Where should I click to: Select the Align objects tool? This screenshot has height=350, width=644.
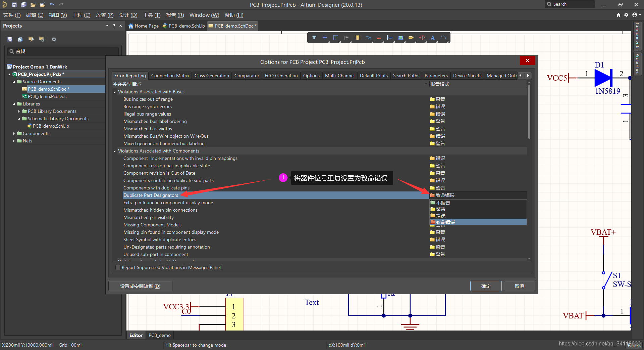pyautogui.click(x=346, y=38)
